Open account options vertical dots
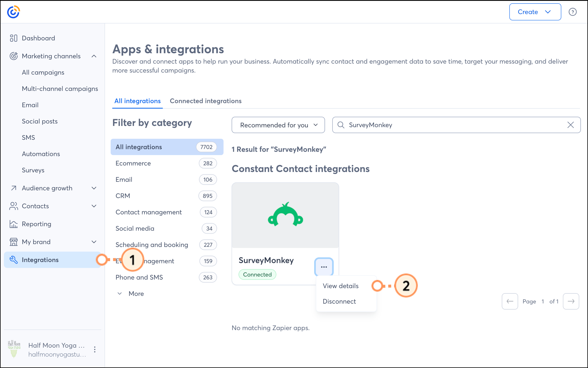Image resolution: width=588 pixels, height=368 pixels. [94, 350]
